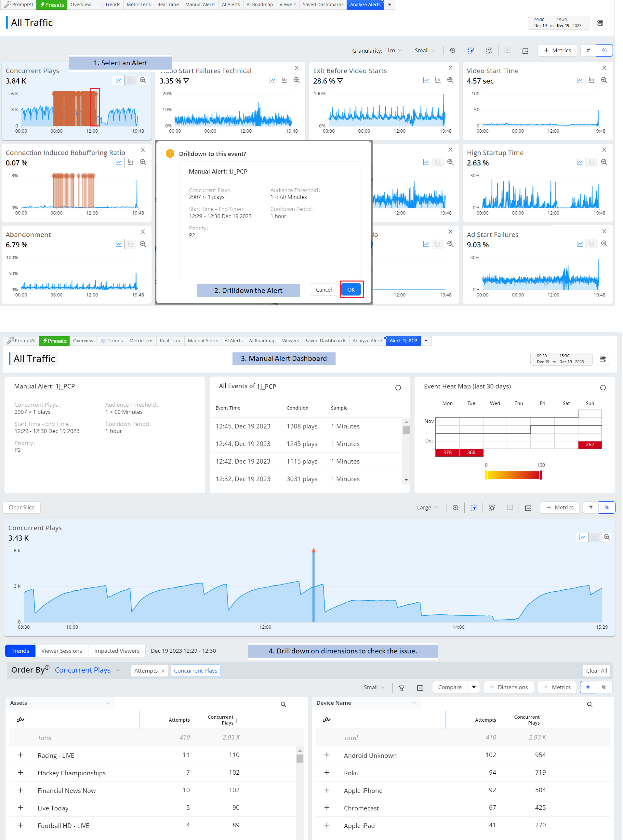Viewport: 623px width, 840px height.
Task: Click info icon on Event Heat Map panel
Action: (x=603, y=387)
